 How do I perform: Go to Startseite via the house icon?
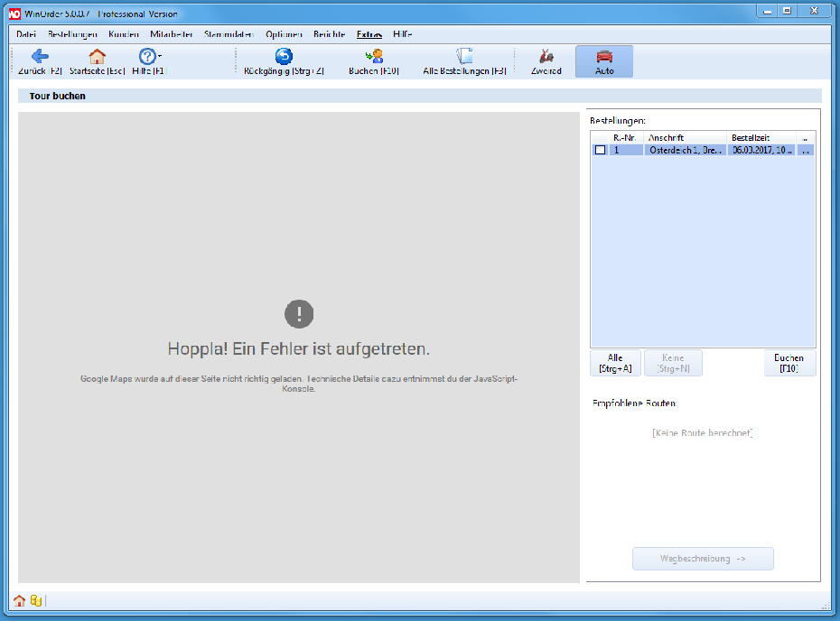point(97,57)
